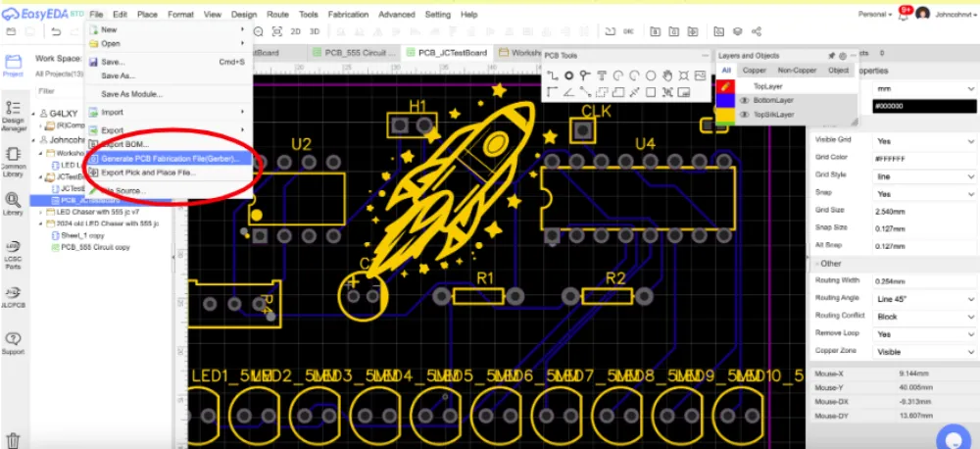The image size is (980, 449).
Task: Click the notification bell icon
Action: [x=905, y=14]
